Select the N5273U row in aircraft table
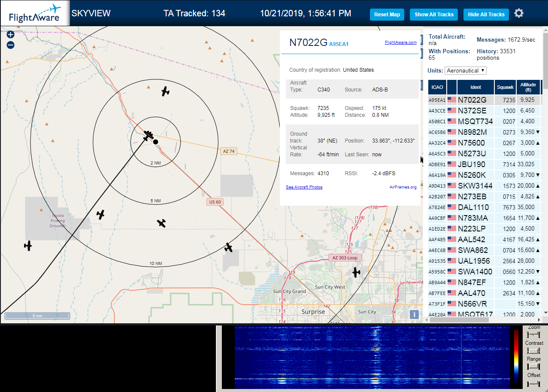Screen dimensions: 548x392 click(484, 154)
